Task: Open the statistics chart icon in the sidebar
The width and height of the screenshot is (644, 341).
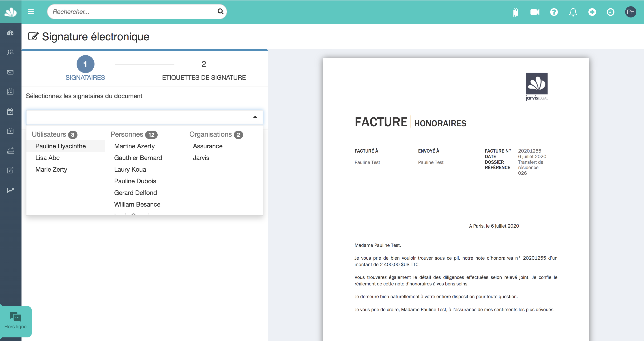Action: coord(10,190)
